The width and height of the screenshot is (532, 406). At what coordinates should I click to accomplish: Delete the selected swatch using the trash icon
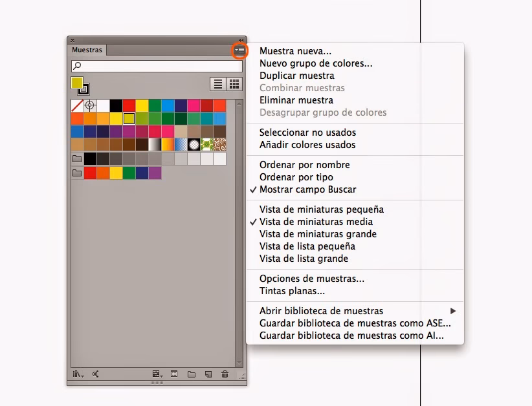tap(225, 374)
